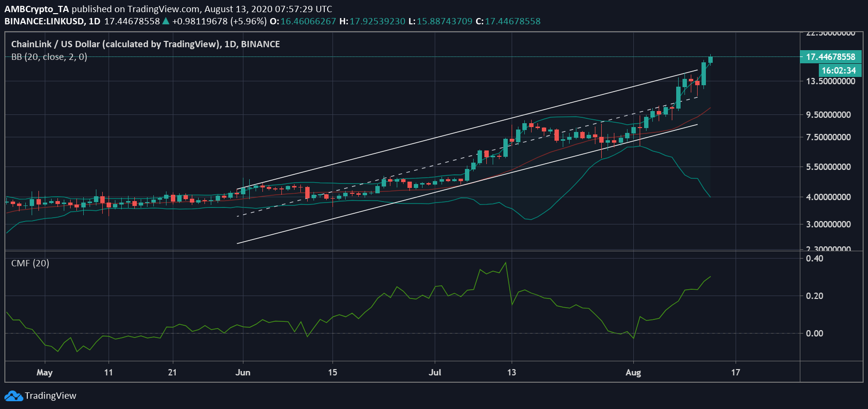Click the 13 date label on time axis
The image size is (868, 409).
coord(511,372)
